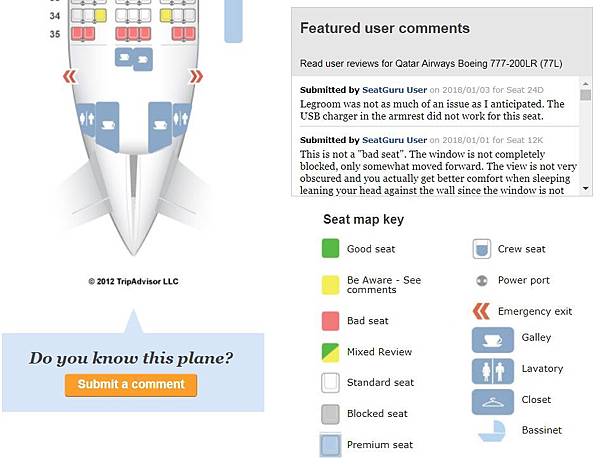Select the yellow seat in row 34 left
This screenshot has width=600, height=464.
pos(100,16)
